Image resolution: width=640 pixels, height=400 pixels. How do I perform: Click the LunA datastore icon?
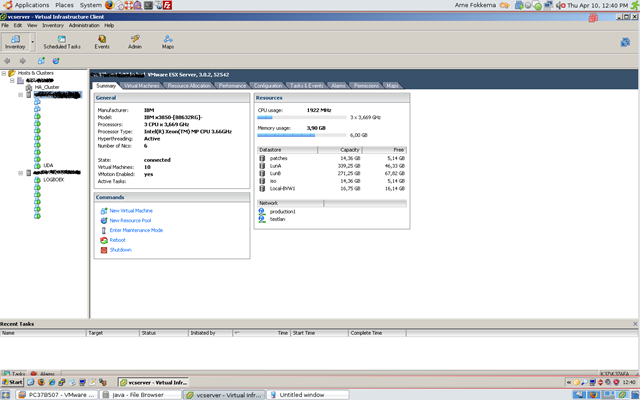[262, 165]
